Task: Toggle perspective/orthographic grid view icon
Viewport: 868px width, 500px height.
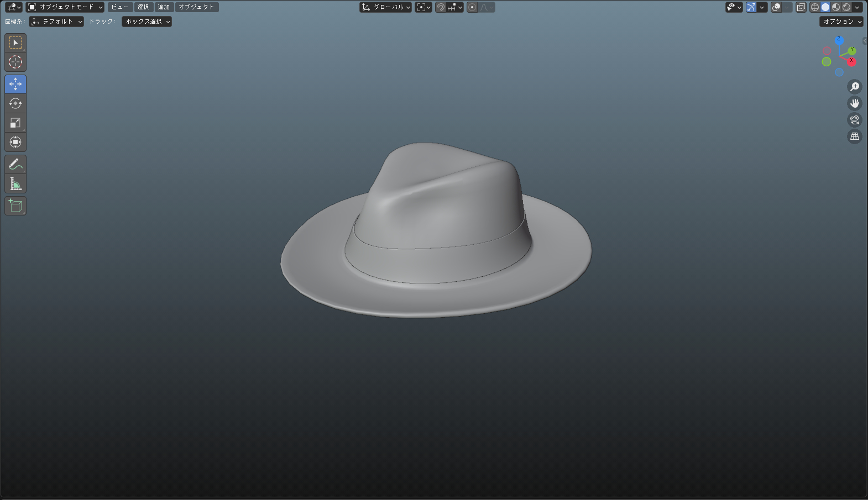Action: coord(855,136)
